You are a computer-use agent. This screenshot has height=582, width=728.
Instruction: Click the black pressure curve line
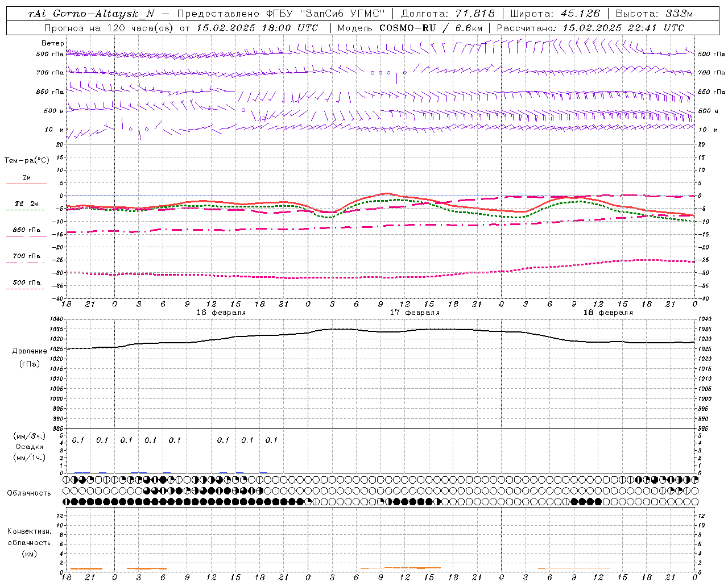[381, 331]
